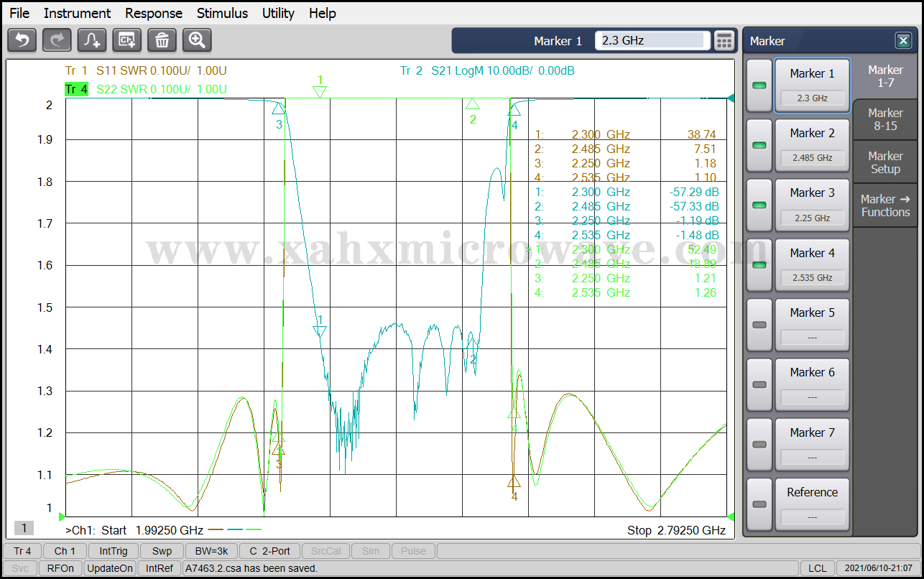The width and height of the screenshot is (924, 579).
Task: Toggle Marker 1 on/off indicator
Action: (x=759, y=85)
